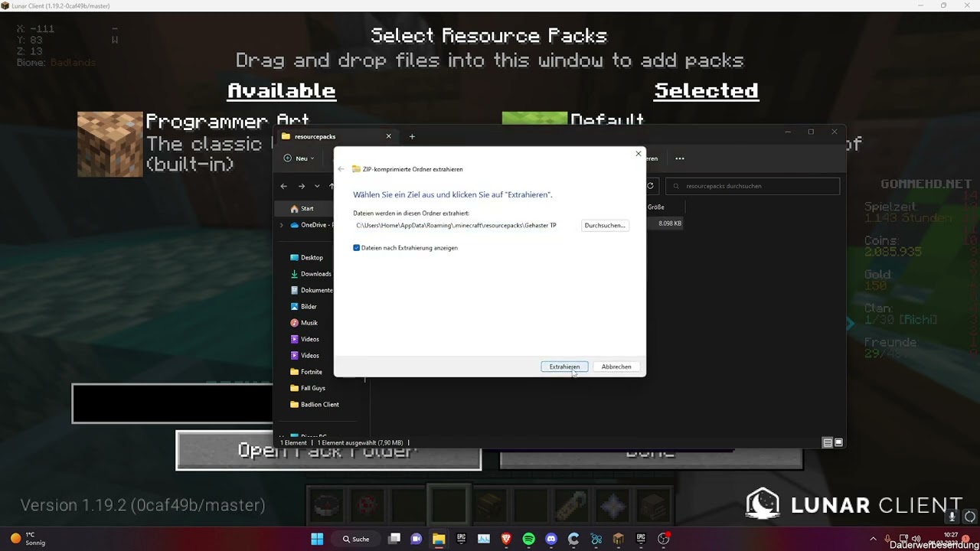Select the Programmer Art pack thumbnail
This screenshot has height=551, width=980.
tap(109, 144)
